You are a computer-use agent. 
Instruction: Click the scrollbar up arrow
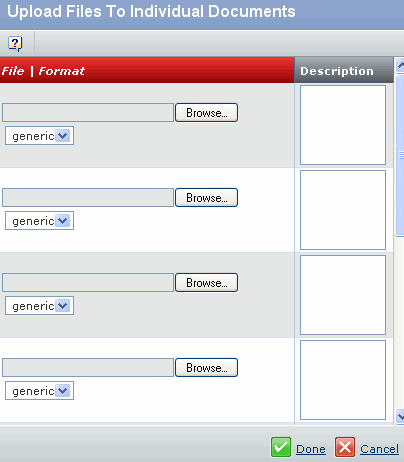click(x=400, y=65)
